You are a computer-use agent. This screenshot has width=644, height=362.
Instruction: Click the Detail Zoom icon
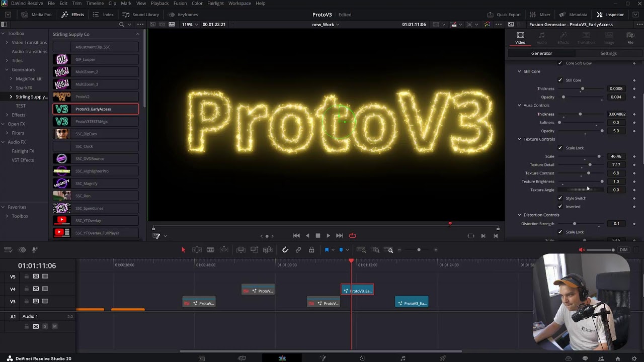[x=376, y=250]
